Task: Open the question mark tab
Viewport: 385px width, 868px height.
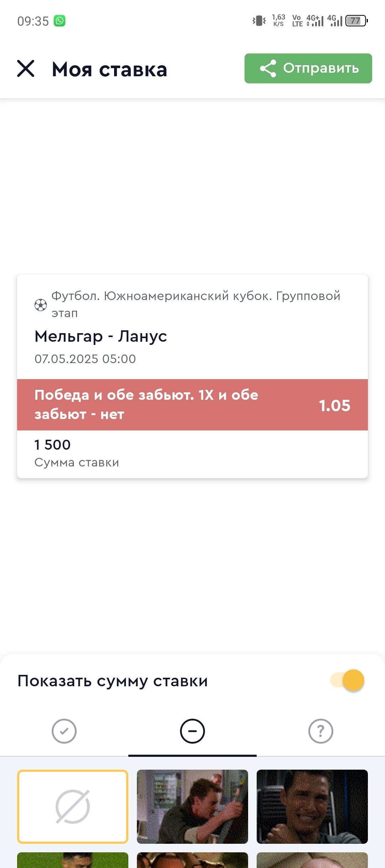Action: coord(321,731)
